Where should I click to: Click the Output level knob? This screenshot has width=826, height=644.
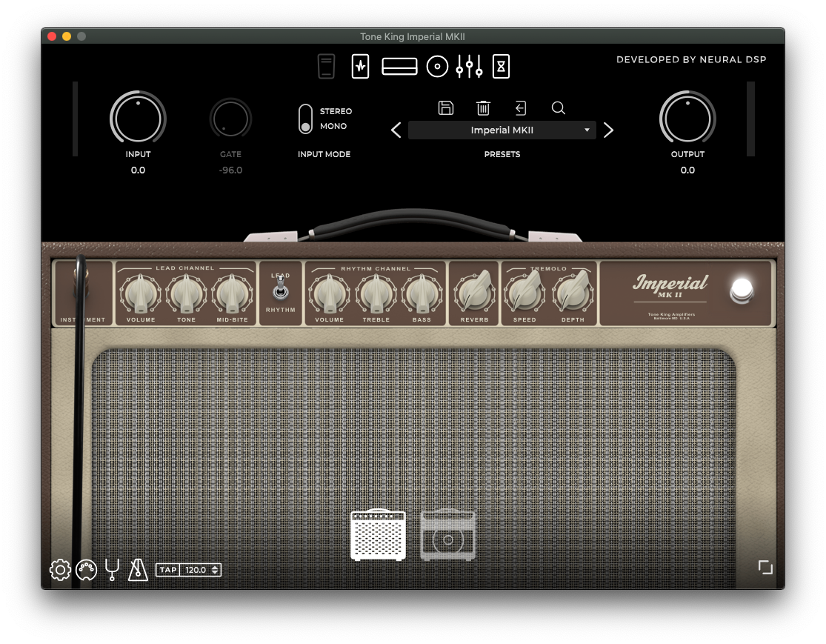coord(687,118)
